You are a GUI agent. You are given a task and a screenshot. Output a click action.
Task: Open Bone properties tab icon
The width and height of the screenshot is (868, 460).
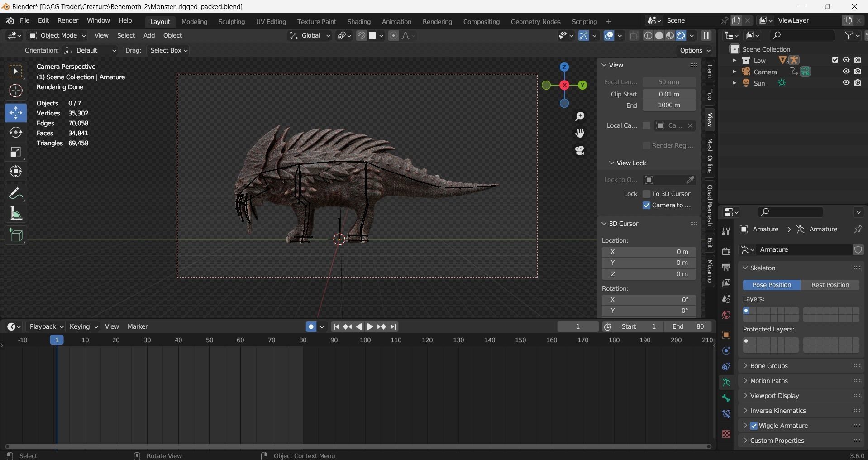click(726, 398)
